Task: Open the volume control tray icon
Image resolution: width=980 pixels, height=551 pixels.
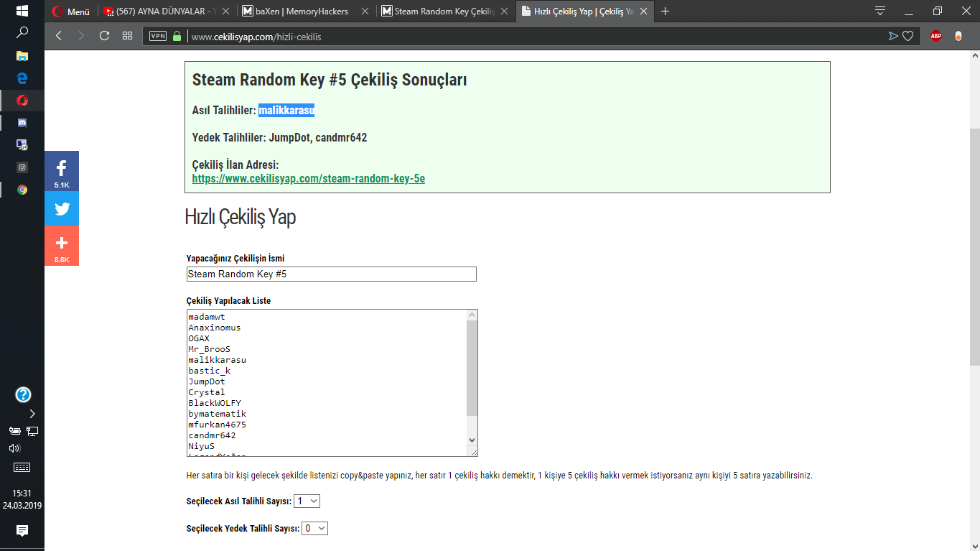Action: (14, 448)
